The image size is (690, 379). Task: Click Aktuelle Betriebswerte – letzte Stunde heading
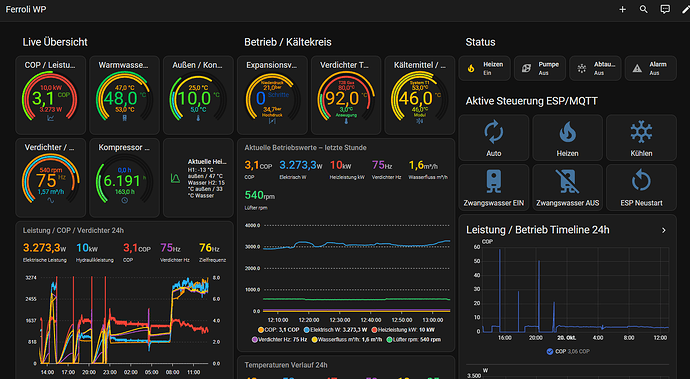click(x=305, y=148)
